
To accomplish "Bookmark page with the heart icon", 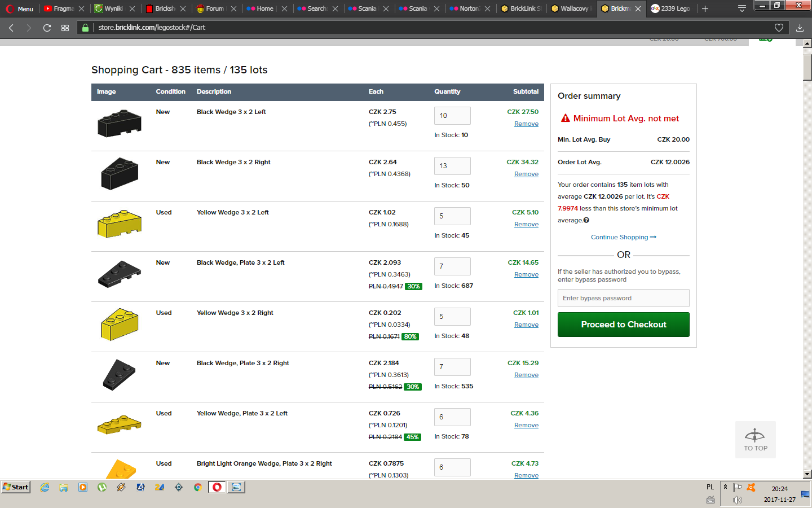I will tap(779, 28).
